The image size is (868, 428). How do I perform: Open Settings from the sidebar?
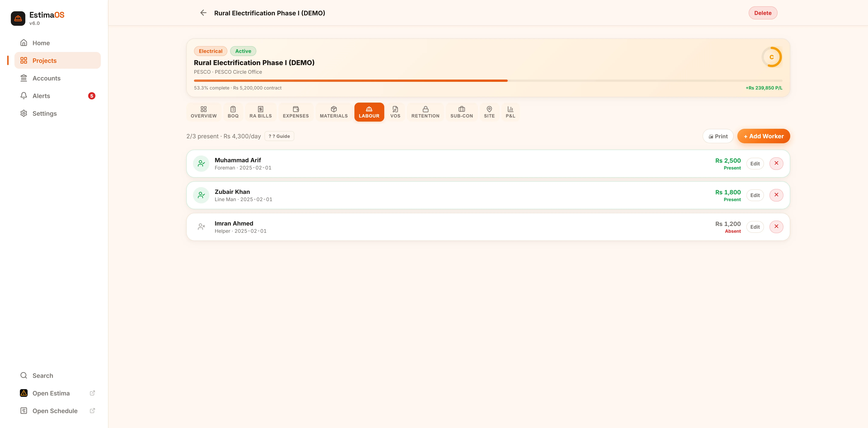coord(58,113)
